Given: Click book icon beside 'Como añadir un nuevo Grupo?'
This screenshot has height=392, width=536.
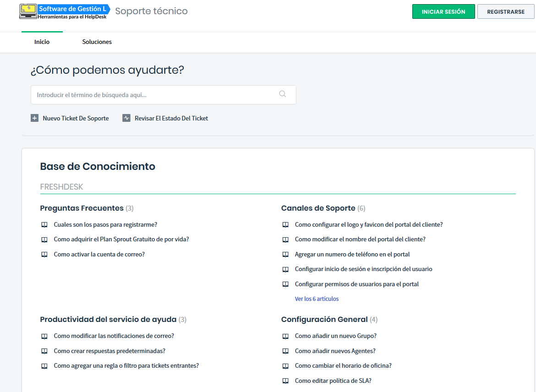Looking at the screenshot, I should (x=285, y=336).
